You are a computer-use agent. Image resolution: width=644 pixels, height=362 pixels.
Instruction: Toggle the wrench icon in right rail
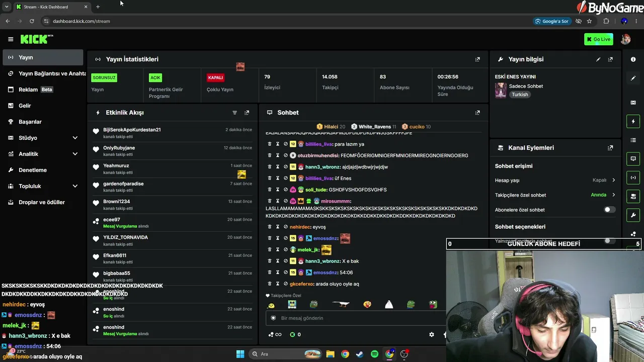(633, 215)
